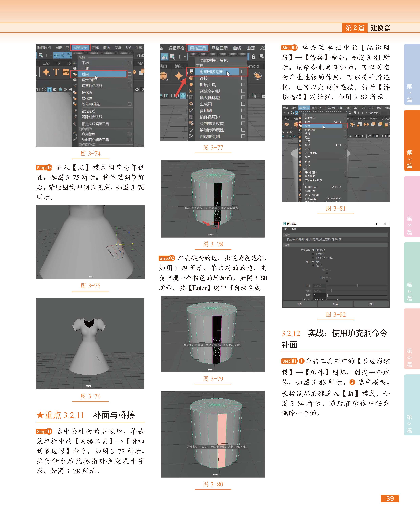Click the MASH shelf tab in figure 3-81

(x=373, y=119)
